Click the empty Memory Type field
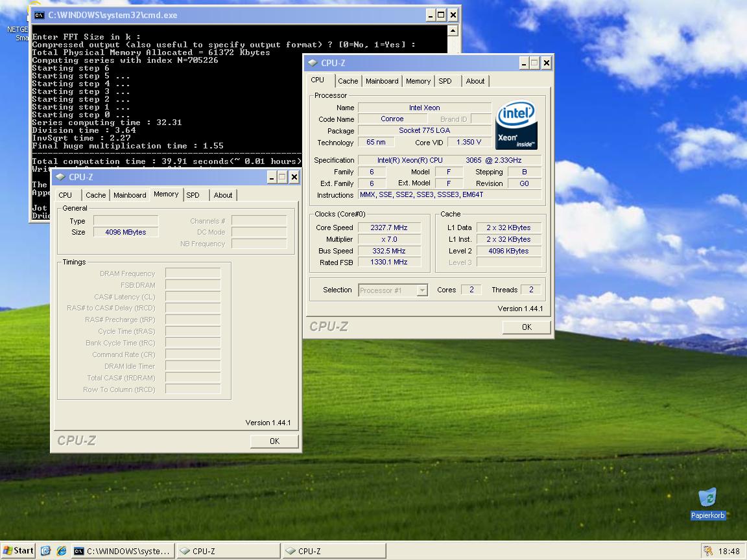This screenshot has height=560, width=747. [126, 220]
